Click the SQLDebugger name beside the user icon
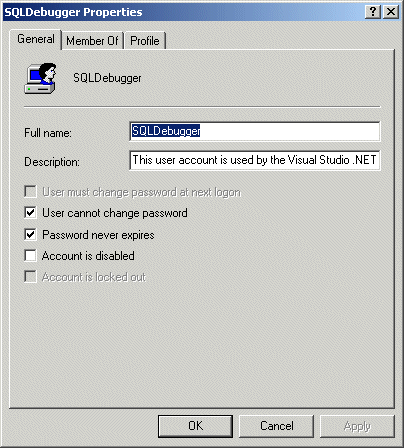 107,78
